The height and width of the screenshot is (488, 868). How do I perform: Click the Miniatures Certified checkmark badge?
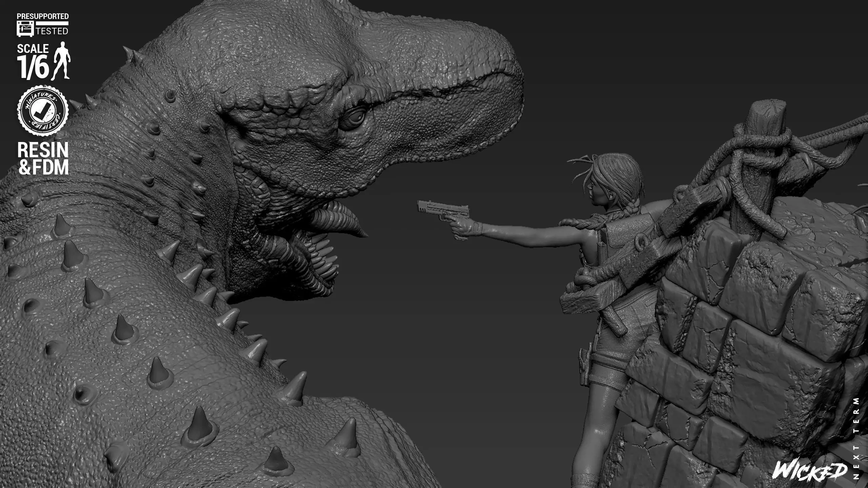click(x=43, y=110)
